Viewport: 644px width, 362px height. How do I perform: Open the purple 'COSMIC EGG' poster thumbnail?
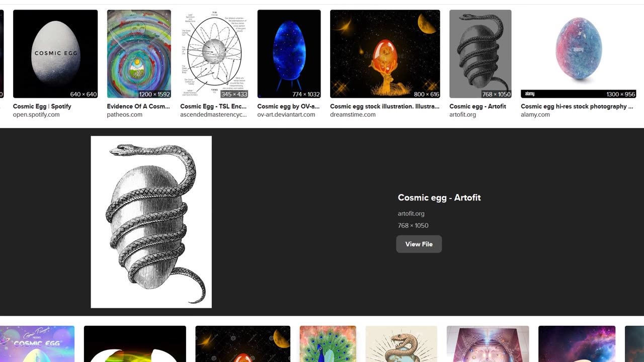point(37,344)
